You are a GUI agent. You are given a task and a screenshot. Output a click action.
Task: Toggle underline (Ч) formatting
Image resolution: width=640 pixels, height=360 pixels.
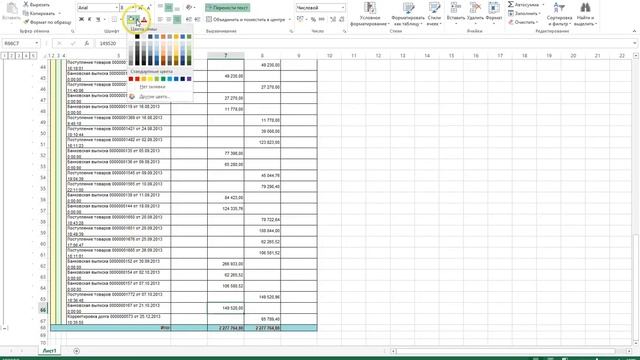[98, 19]
